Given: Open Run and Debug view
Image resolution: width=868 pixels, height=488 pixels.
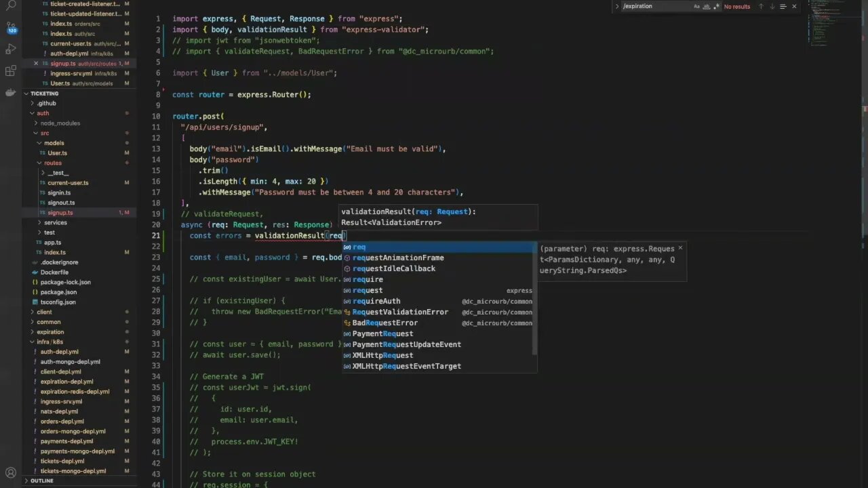Looking at the screenshot, I should [11, 49].
